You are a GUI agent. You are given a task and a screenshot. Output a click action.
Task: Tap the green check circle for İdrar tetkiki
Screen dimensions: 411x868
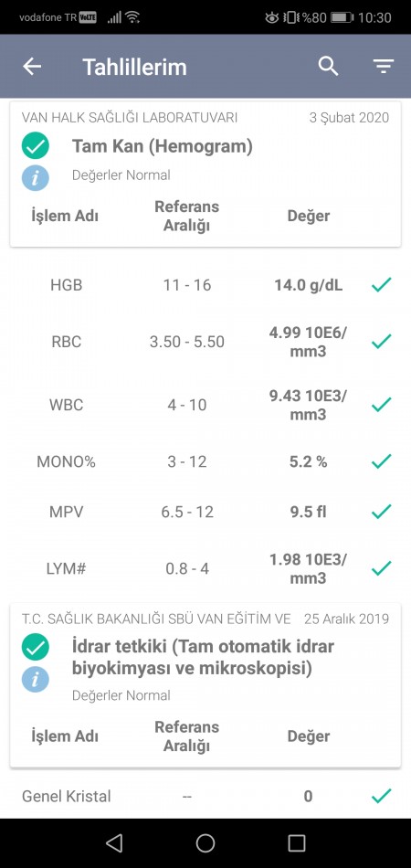(x=36, y=647)
